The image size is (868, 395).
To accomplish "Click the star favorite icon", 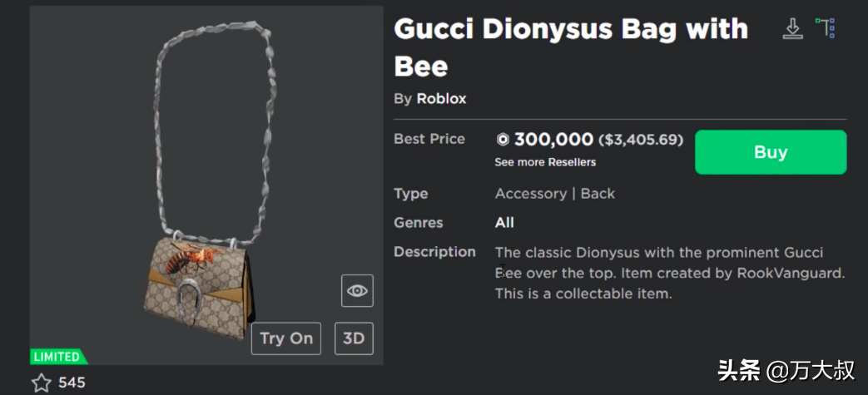I will click(x=41, y=383).
